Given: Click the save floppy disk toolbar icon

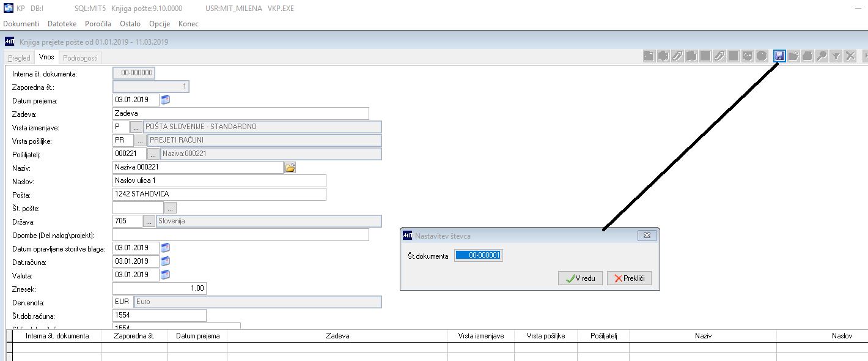Looking at the screenshot, I should click(779, 56).
